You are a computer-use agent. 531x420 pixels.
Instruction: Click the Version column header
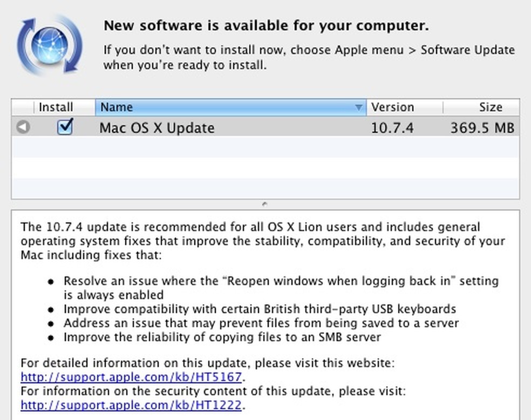point(393,107)
